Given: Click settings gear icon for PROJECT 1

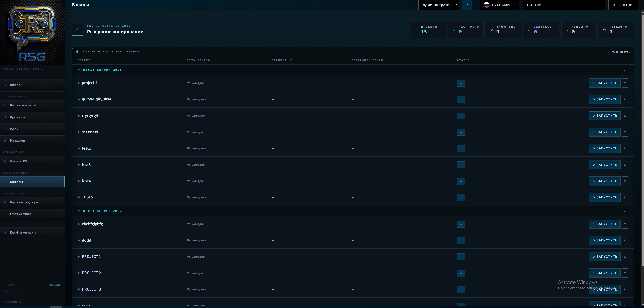Looking at the screenshot, I should click(625, 257).
